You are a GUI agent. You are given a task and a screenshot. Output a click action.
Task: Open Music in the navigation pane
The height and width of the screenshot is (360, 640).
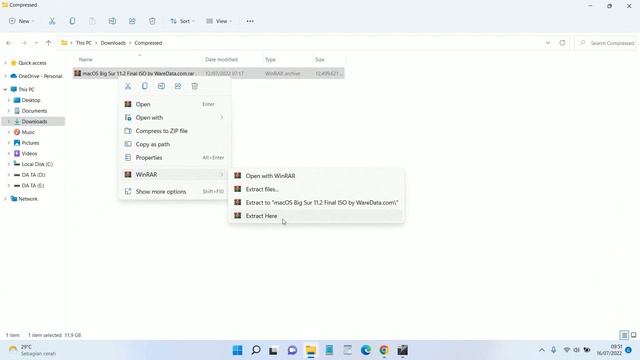[x=28, y=132]
